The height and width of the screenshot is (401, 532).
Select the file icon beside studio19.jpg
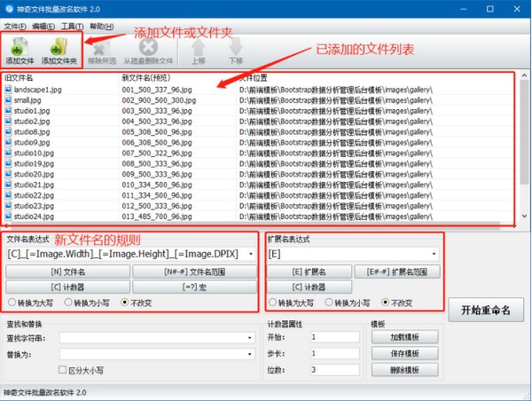tap(9, 163)
